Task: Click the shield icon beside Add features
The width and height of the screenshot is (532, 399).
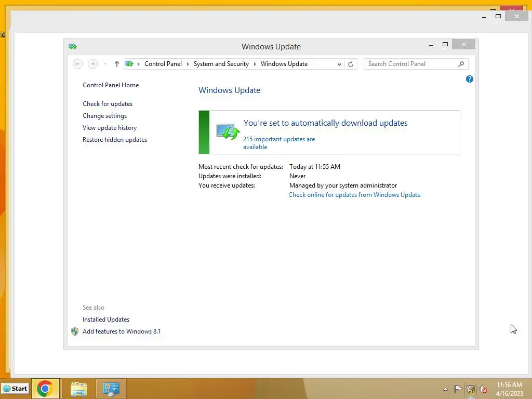Action: pos(75,331)
